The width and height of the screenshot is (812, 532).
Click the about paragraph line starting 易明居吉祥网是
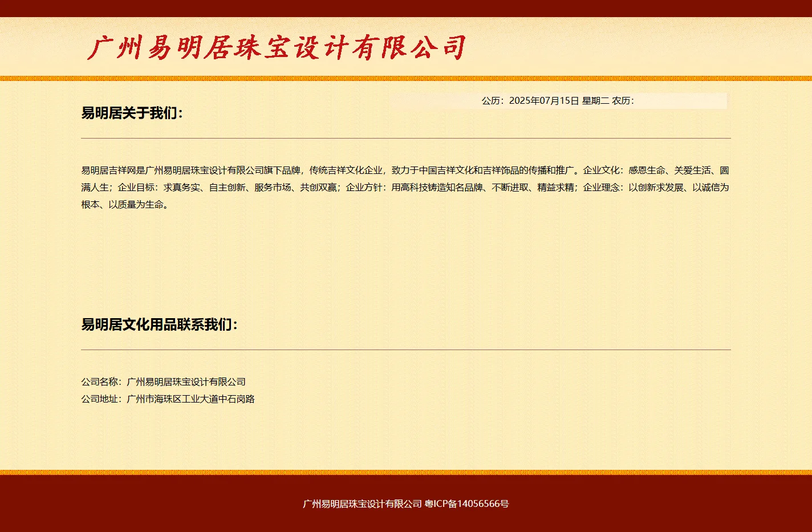click(405, 170)
